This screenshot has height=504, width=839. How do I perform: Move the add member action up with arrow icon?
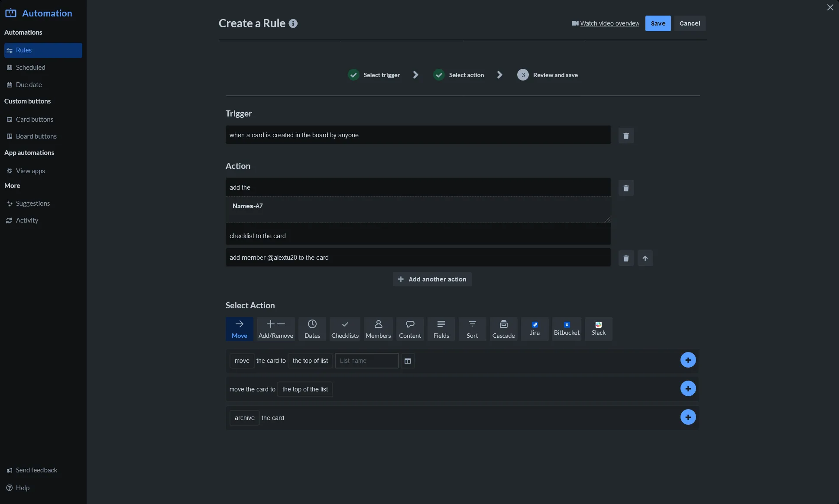coord(645,258)
